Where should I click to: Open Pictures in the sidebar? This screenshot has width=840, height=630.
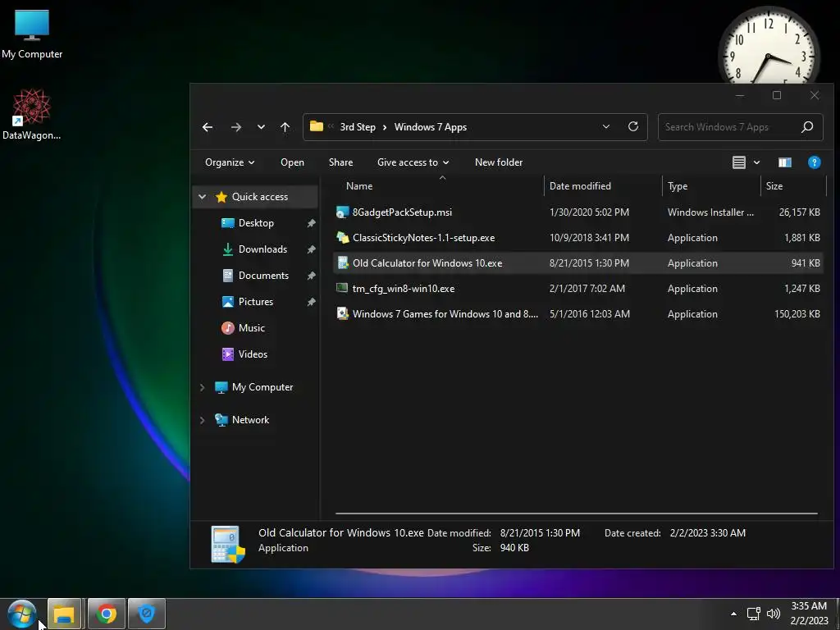pos(256,302)
